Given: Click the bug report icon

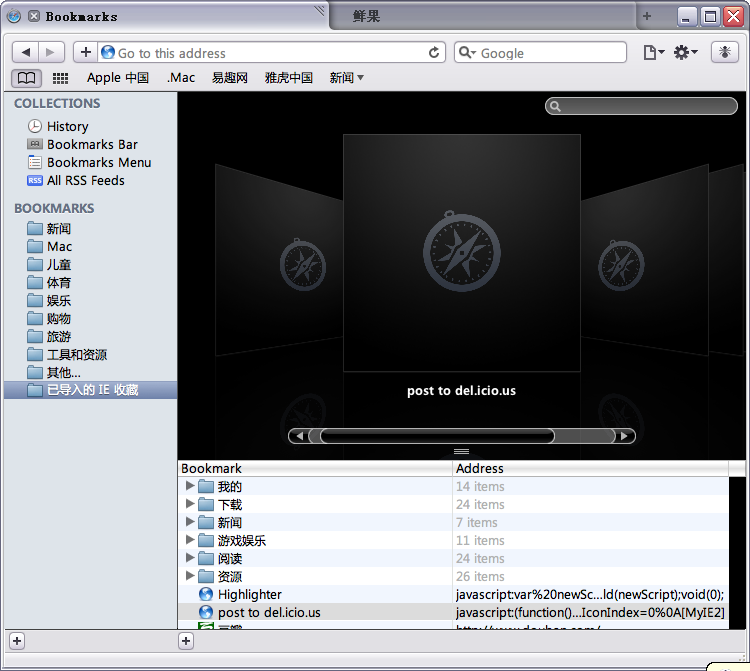Looking at the screenshot, I should 725,52.
